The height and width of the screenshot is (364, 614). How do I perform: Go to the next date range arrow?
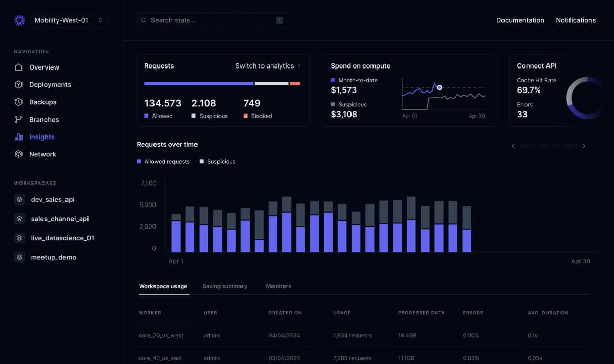pos(584,146)
